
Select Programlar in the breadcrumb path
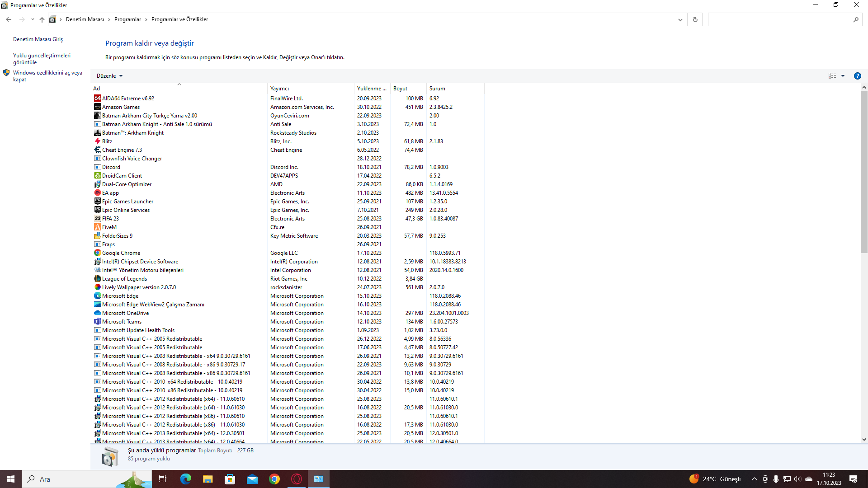tap(127, 19)
